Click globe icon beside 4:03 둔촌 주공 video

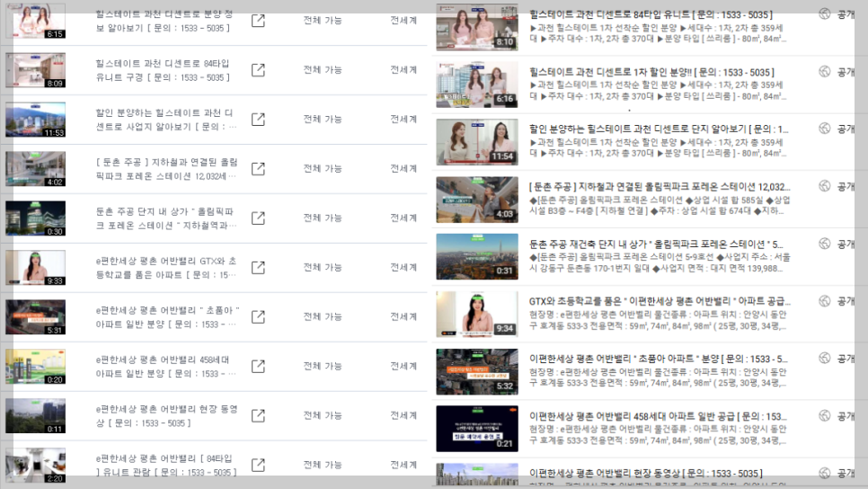coord(825,185)
